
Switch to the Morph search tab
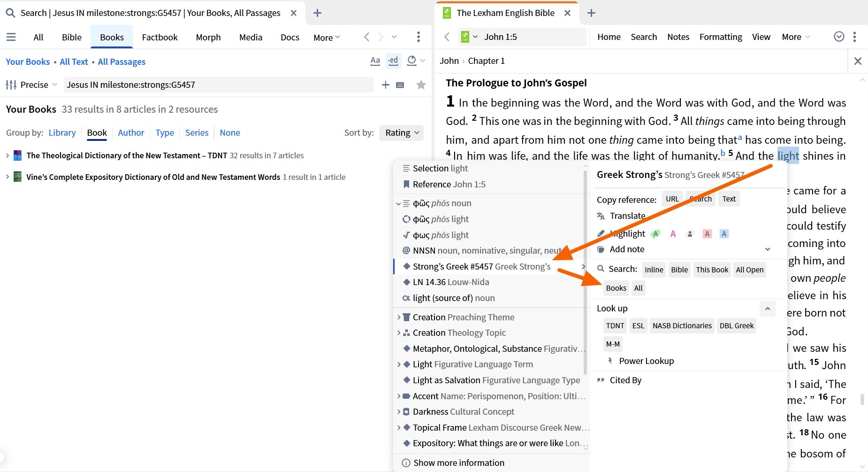[x=208, y=37]
